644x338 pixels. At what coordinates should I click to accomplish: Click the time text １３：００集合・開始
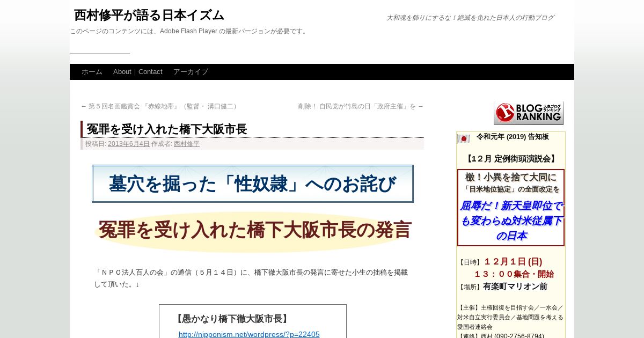coord(514,274)
